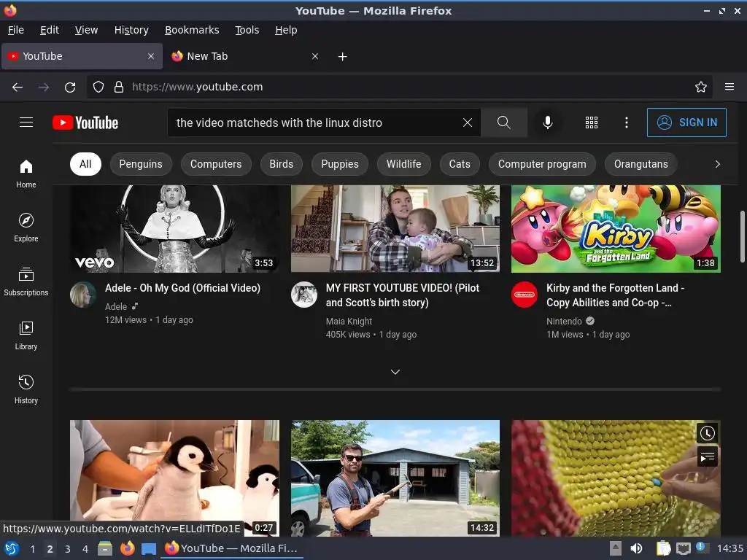Click Firefox back arrow
The image size is (747, 560).
[x=18, y=87]
